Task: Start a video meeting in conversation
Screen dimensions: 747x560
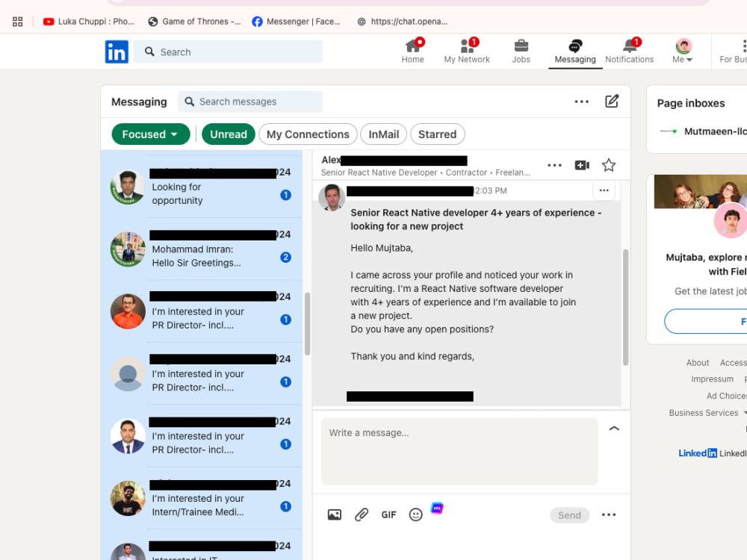Action: pyautogui.click(x=582, y=165)
